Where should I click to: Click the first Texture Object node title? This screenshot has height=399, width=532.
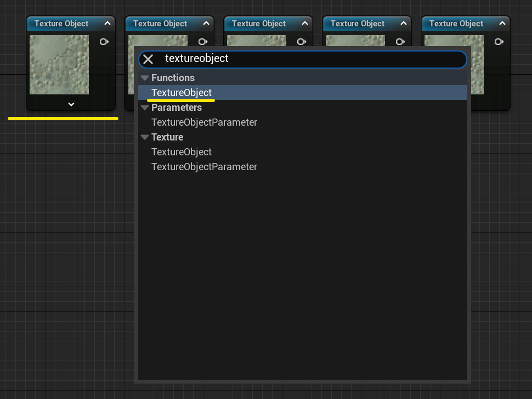click(x=61, y=24)
